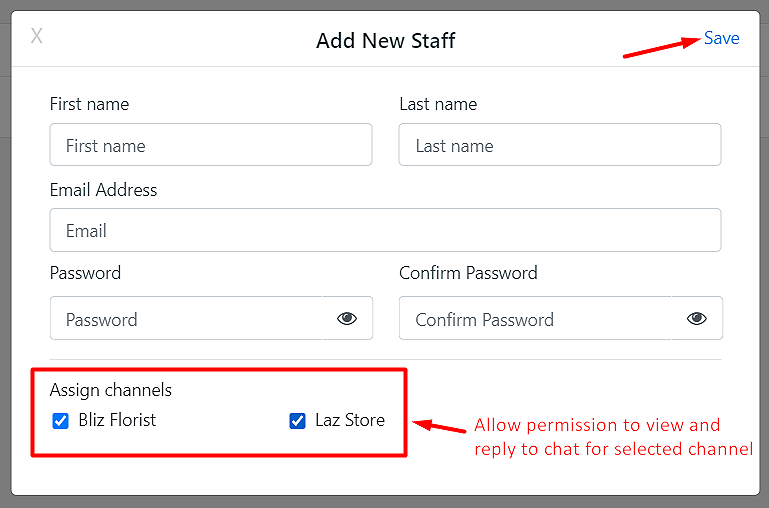The height and width of the screenshot is (508, 769).
Task: Reveal Confirm Password using its eye icon
Action: coord(696,319)
